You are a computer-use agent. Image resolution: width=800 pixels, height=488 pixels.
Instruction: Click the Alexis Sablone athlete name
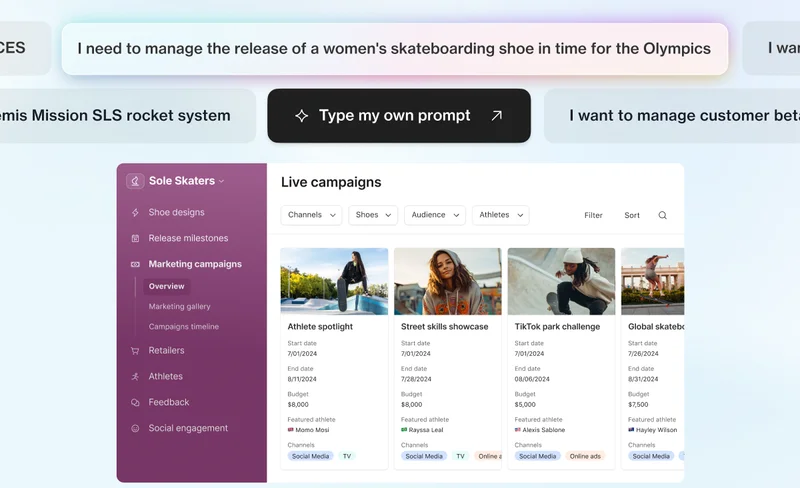coord(544,430)
